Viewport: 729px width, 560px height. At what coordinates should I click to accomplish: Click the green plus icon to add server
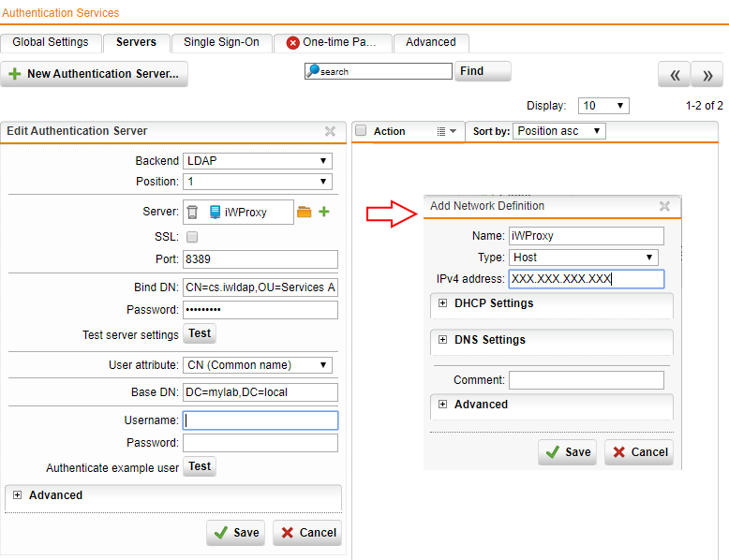[x=324, y=213]
